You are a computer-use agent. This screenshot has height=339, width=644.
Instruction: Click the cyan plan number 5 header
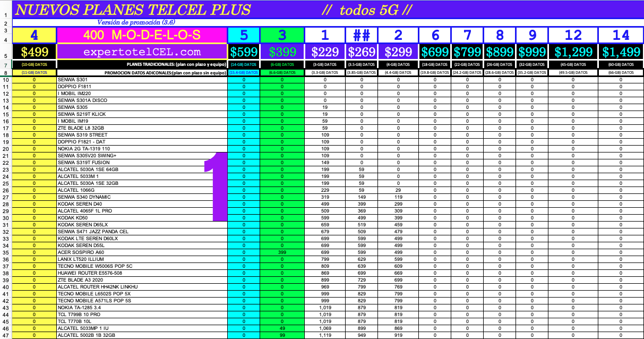coord(244,35)
